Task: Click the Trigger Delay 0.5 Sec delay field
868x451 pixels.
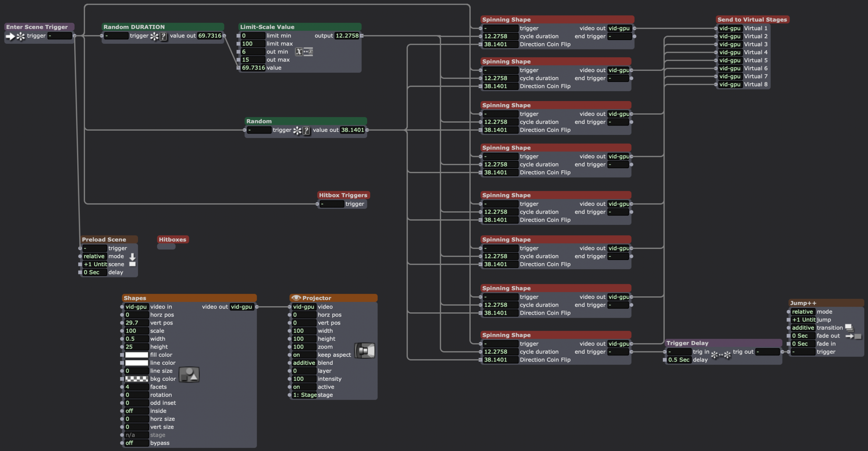Action: (679, 360)
